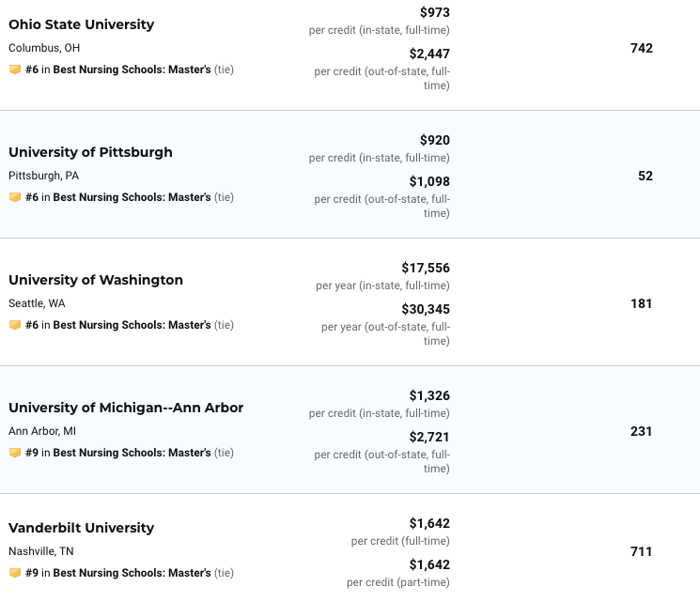The width and height of the screenshot is (700, 602).
Task: View Washington's Best Nursing Schools: Master's ranking
Action: (132, 325)
